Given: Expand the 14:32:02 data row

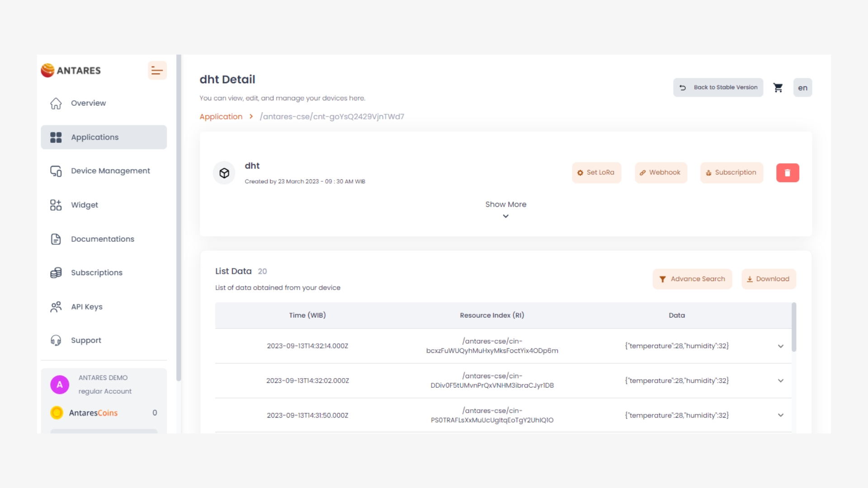Looking at the screenshot, I should 780,381.
